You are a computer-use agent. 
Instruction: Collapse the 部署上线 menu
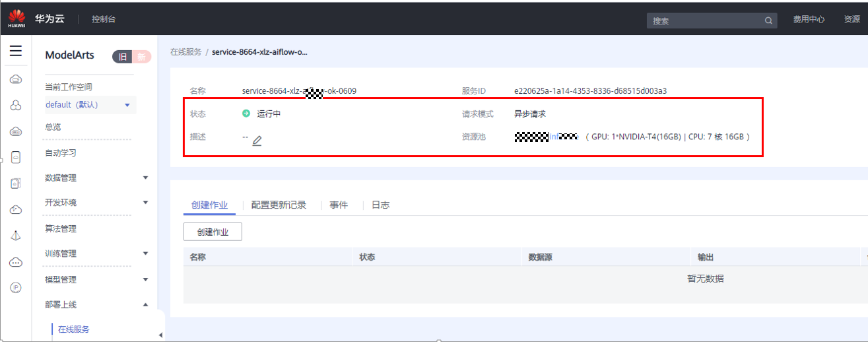(x=145, y=304)
